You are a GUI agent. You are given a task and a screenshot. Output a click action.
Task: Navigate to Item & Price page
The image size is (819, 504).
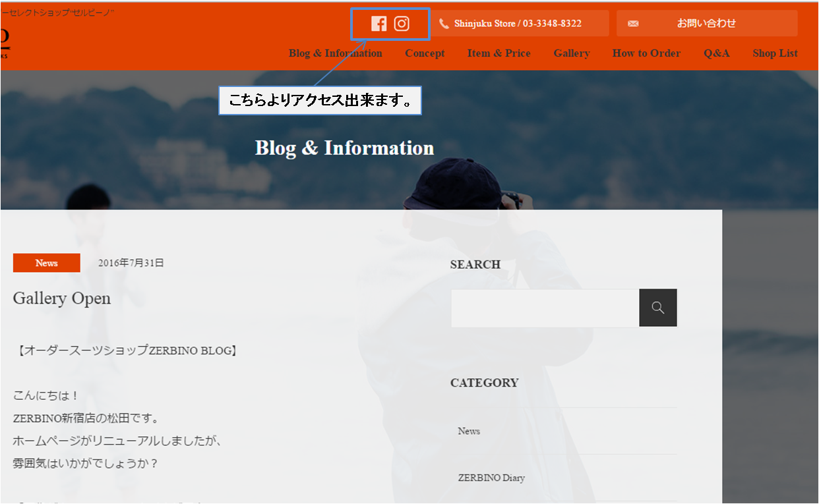[x=499, y=53]
